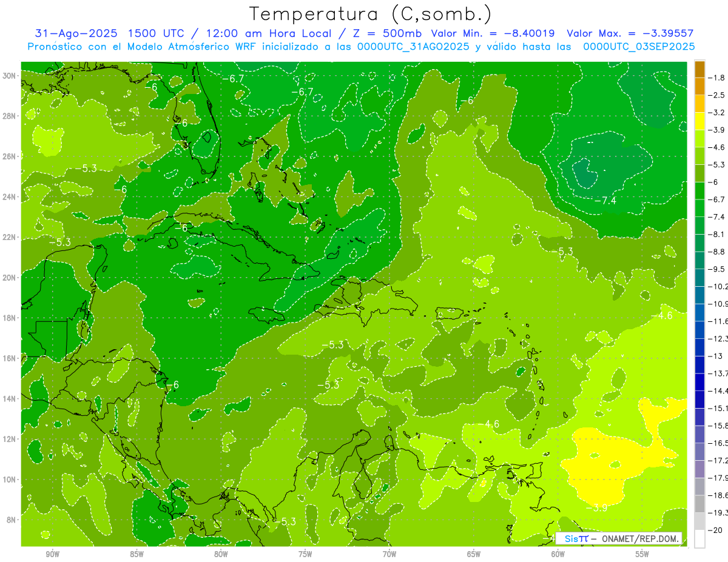Click the "-10.9" label in the color legend

(718, 304)
